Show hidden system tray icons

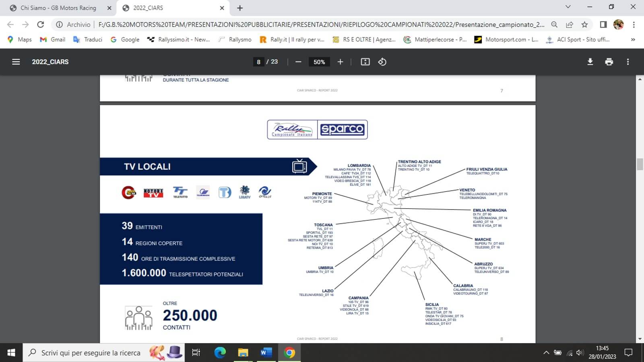tap(546, 353)
